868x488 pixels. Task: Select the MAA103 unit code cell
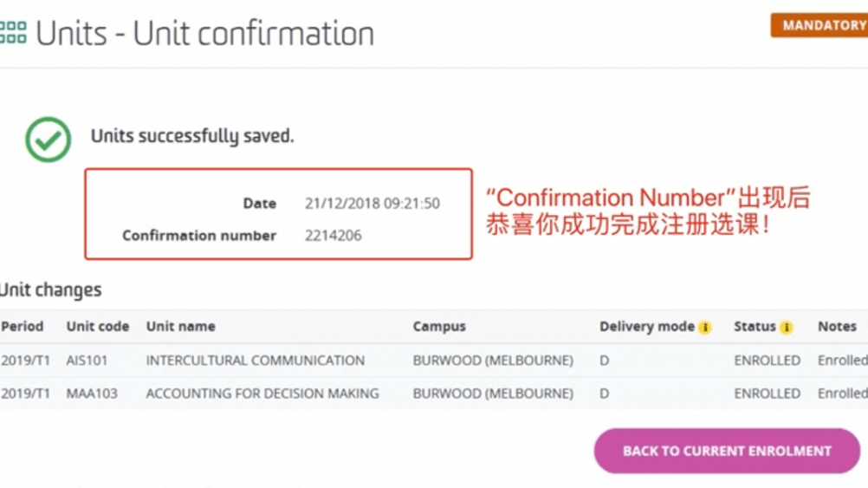[x=86, y=394]
